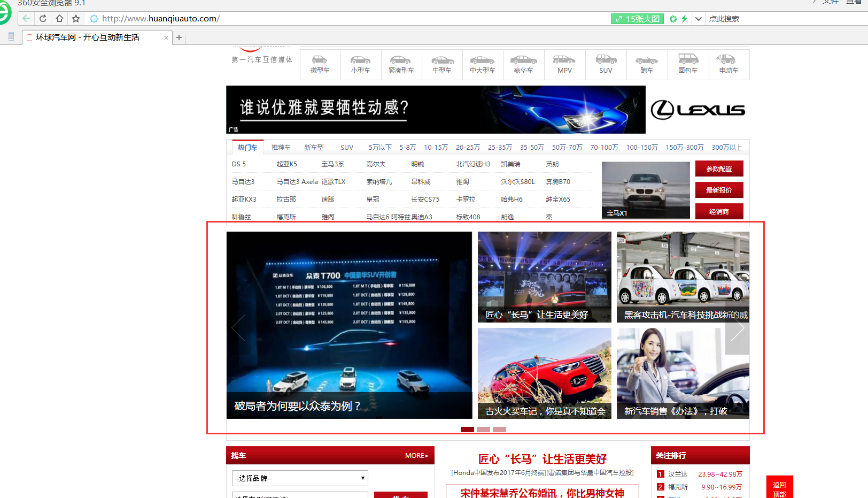Choose the 面包车 car category icon
This screenshot has height=498, width=868.
coord(688,64)
